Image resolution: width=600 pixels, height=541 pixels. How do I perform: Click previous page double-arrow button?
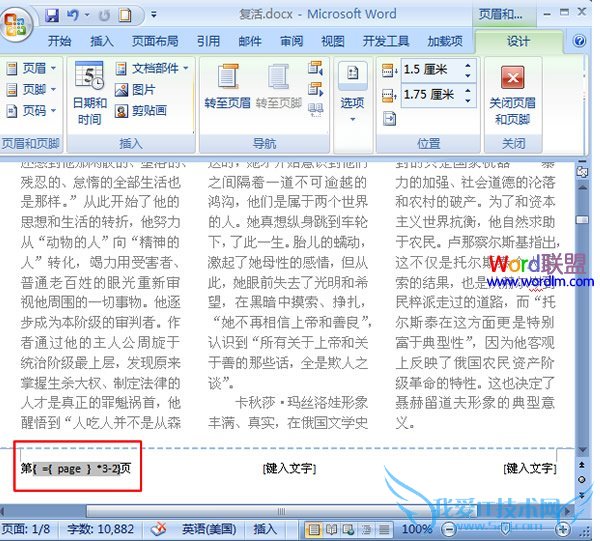582,465
